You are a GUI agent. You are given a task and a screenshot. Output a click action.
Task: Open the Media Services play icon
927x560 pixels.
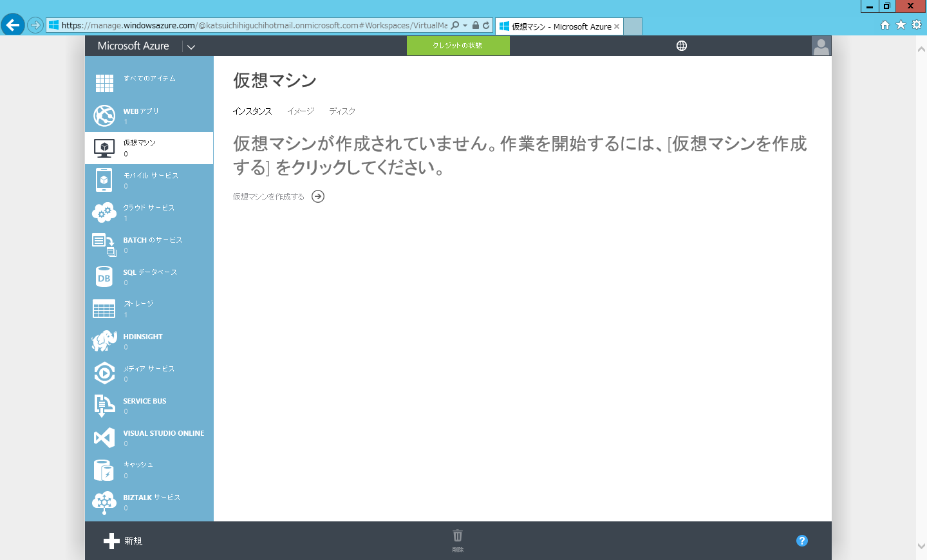(x=104, y=373)
